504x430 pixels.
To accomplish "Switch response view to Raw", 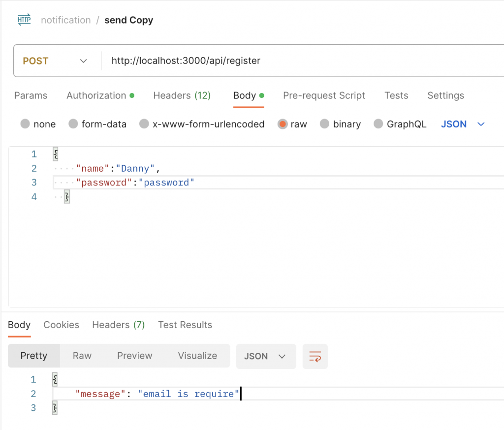I will click(82, 356).
